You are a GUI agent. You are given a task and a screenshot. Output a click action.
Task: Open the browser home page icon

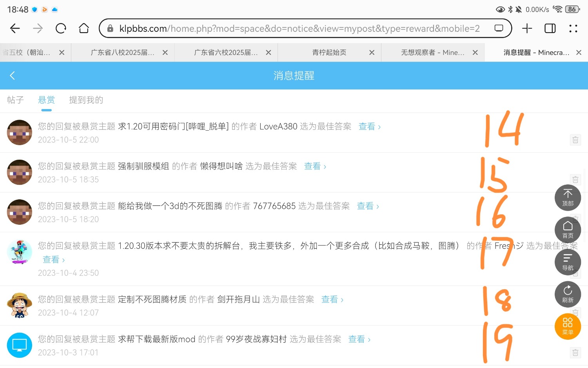[84, 28]
